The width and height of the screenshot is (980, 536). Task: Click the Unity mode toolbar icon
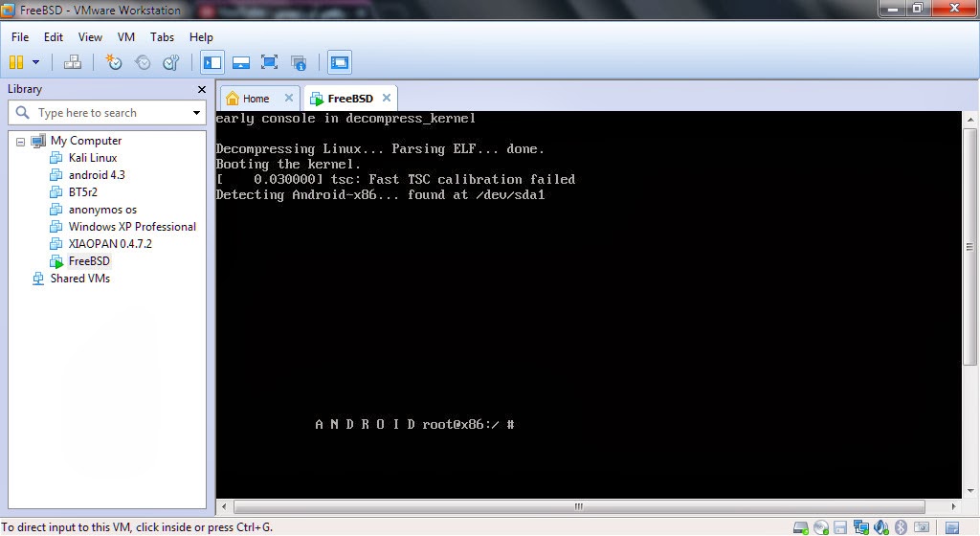point(299,62)
